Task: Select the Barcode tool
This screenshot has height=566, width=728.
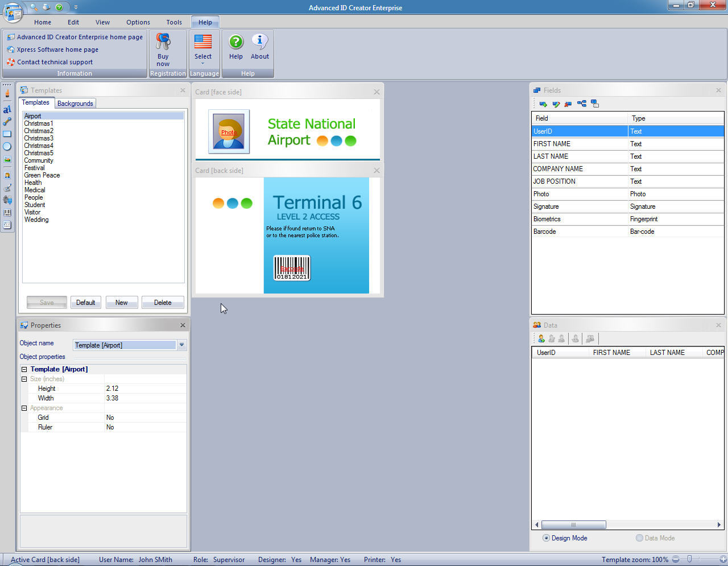Action: [x=7, y=213]
